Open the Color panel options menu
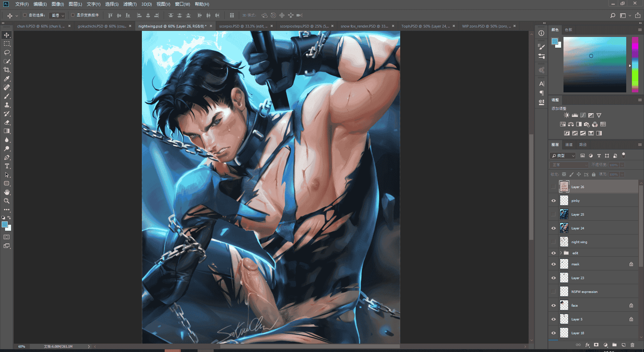Image resolution: width=644 pixels, height=352 pixels. pos(640,30)
